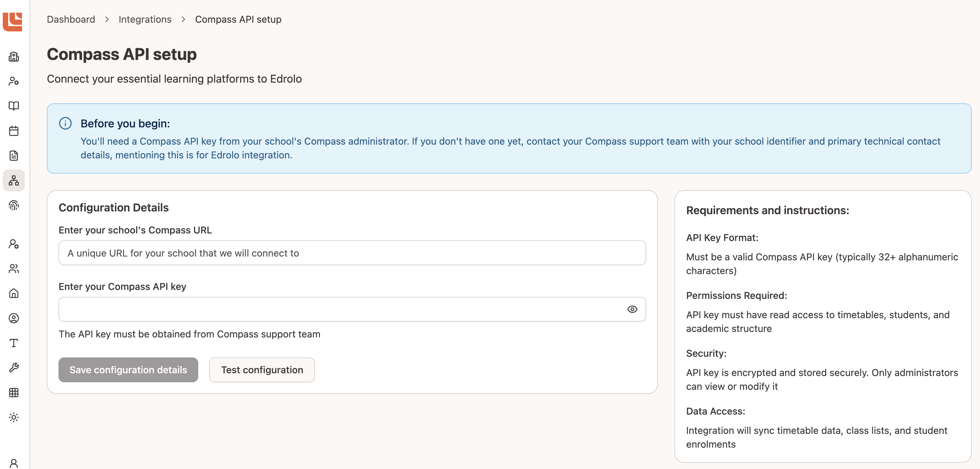Show the API key with eye icon
Image resolution: width=980 pixels, height=469 pixels.
click(632, 309)
